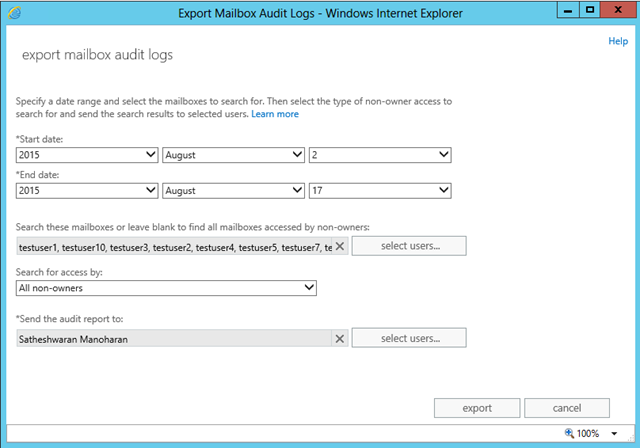Click the Internet Explorer logo icon in title bar
The width and height of the screenshot is (640, 448).
14,13
